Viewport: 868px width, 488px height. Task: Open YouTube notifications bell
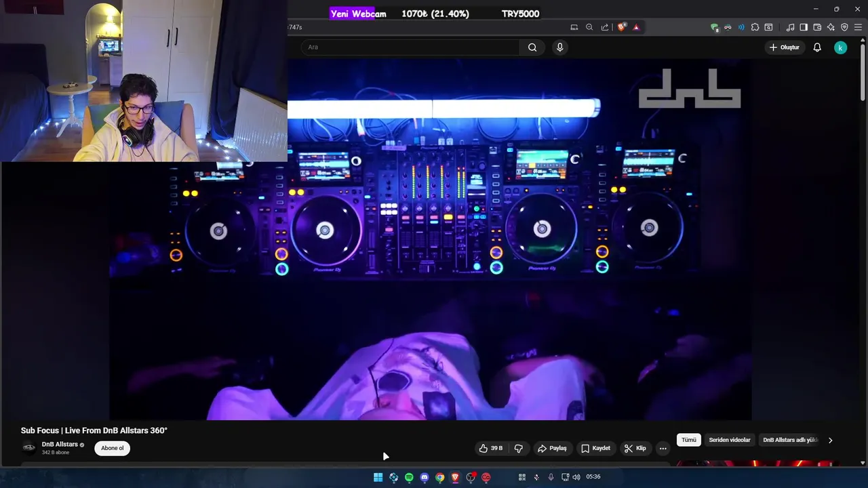pyautogui.click(x=817, y=47)
